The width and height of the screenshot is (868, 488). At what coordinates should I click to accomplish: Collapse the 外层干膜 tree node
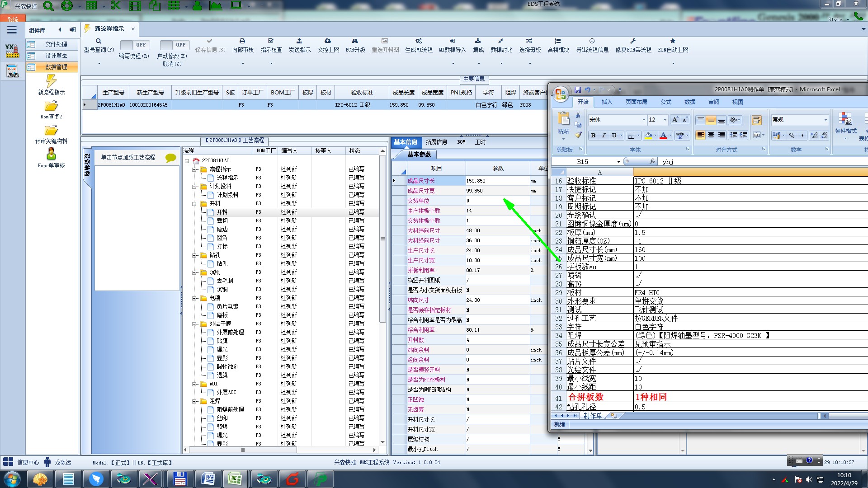coord(195,324)
